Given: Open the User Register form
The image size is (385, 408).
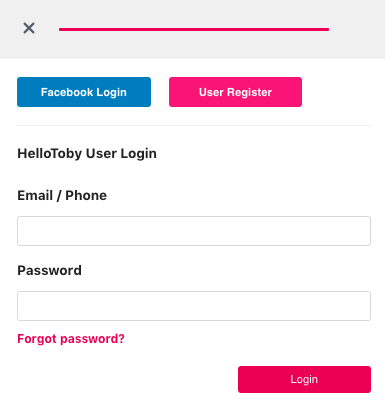Looking at the screenshot, I should point(235,92).
